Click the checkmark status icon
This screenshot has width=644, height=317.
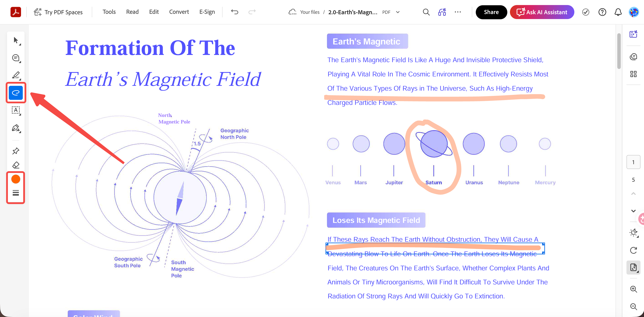pyautogui.click(x=586, y=12)
